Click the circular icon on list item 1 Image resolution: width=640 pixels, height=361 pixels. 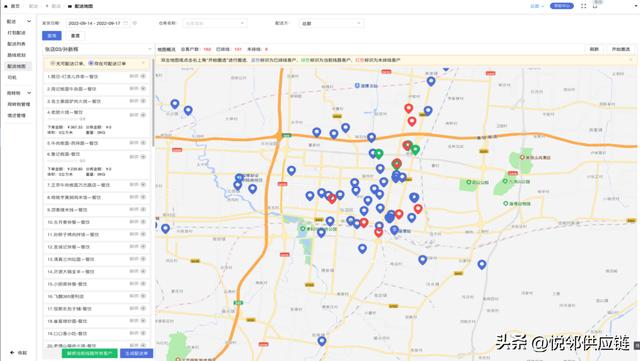(x=143, y=76)
